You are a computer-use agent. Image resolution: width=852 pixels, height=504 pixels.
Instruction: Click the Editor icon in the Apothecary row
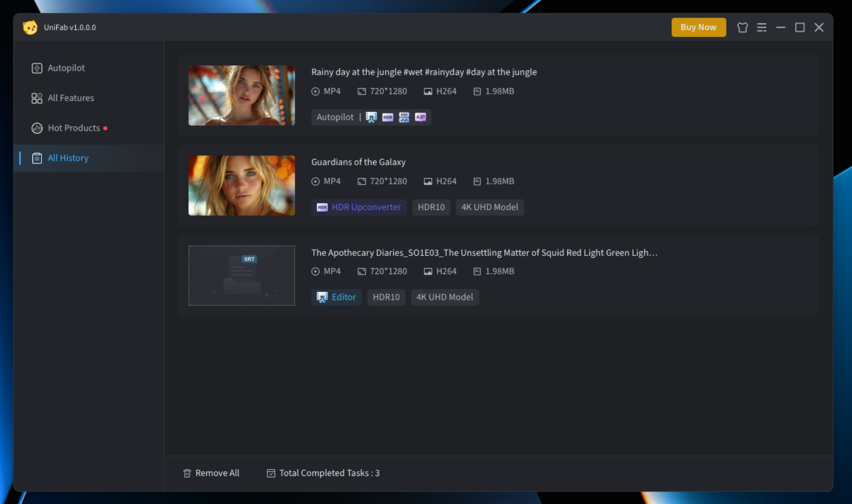322,297
